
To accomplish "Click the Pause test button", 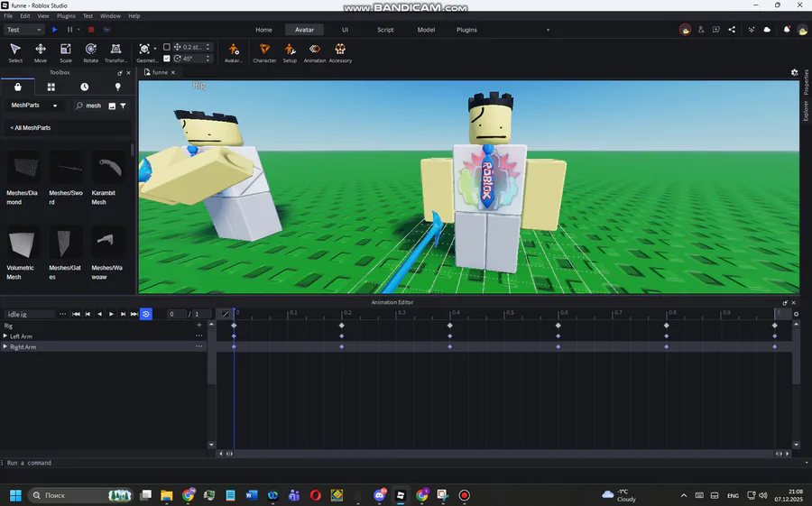I will pyautogui.click(x=69, y=30).
